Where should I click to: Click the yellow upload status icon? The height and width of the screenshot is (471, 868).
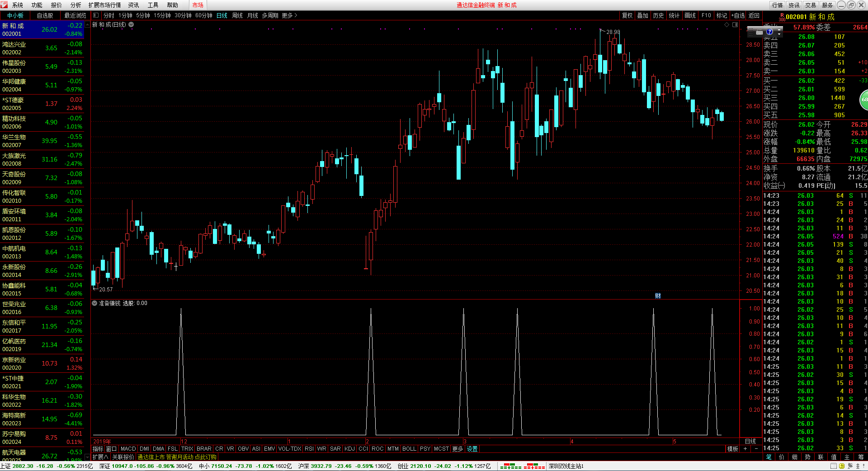[842, 466]
